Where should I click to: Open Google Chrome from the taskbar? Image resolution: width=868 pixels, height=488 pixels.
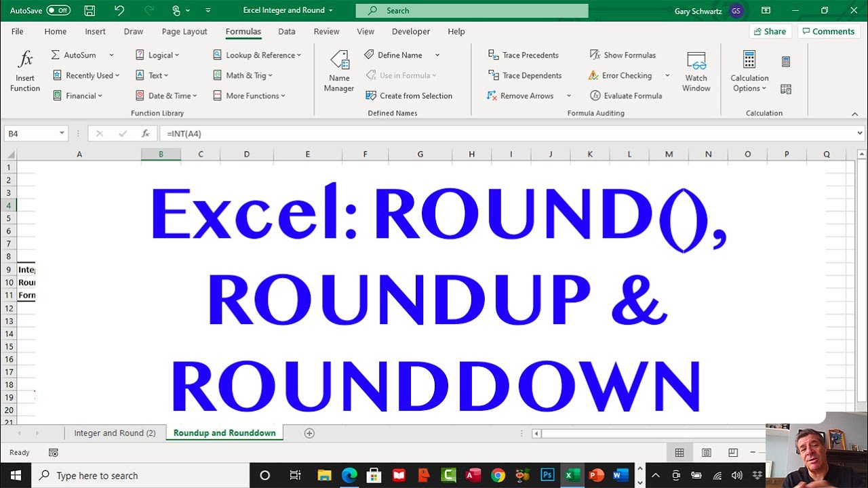click(x=498, y=475)
